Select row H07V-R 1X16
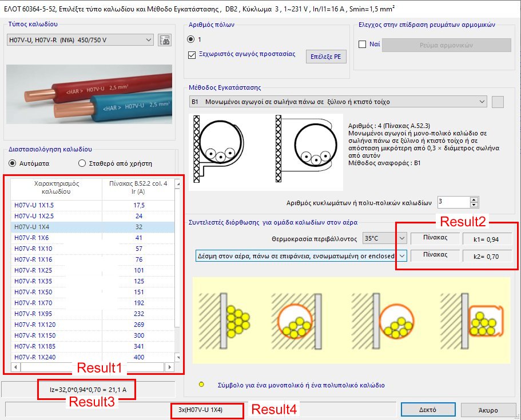Viewport: 521px width, 420px height. pyautogui.click(x=93, y=259)
